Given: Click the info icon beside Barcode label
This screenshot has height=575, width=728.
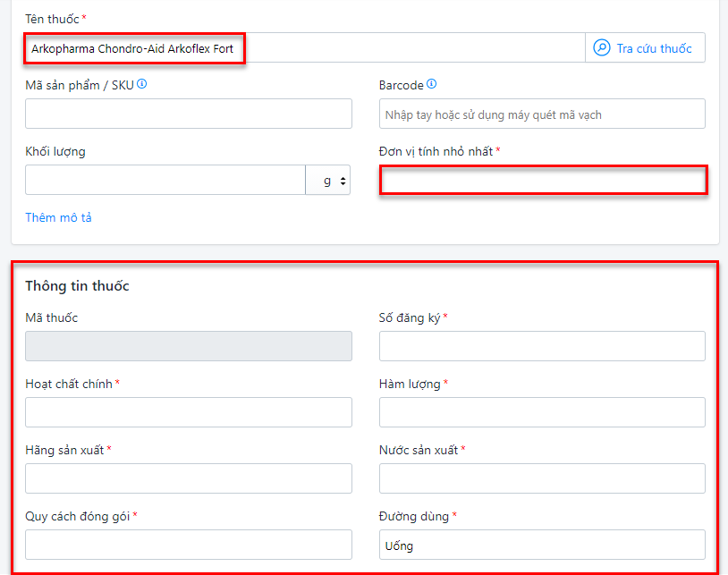Looking at the screenshot, I should click(432, 85).
